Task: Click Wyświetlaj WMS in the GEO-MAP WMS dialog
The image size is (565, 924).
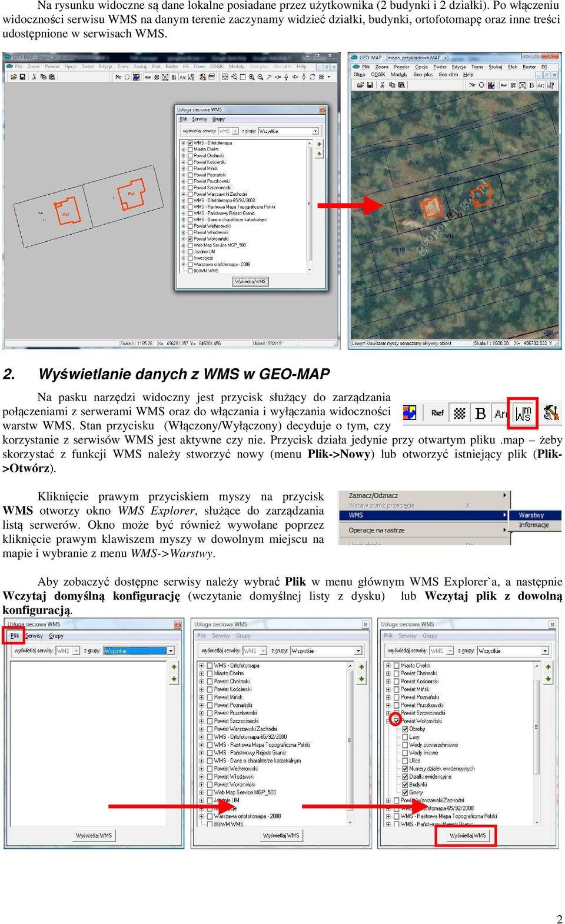Action: (x=250, y=282)
